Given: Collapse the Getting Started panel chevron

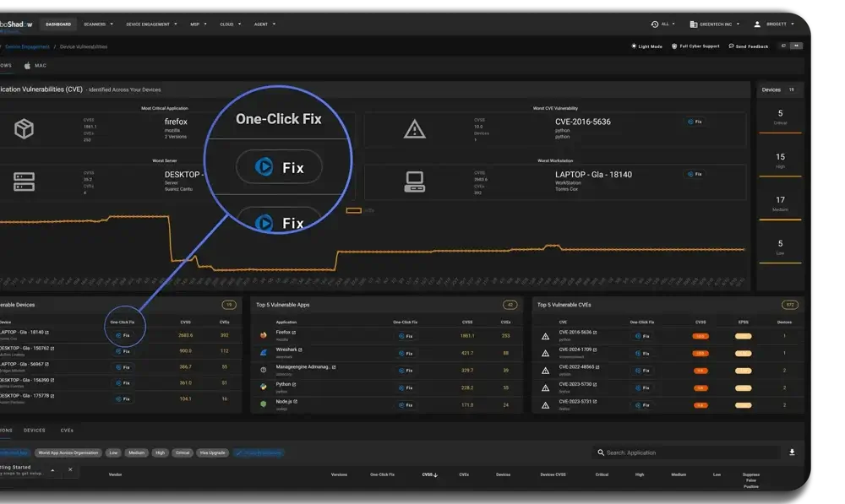Looking at the screenshot, I should click(52, 469).
